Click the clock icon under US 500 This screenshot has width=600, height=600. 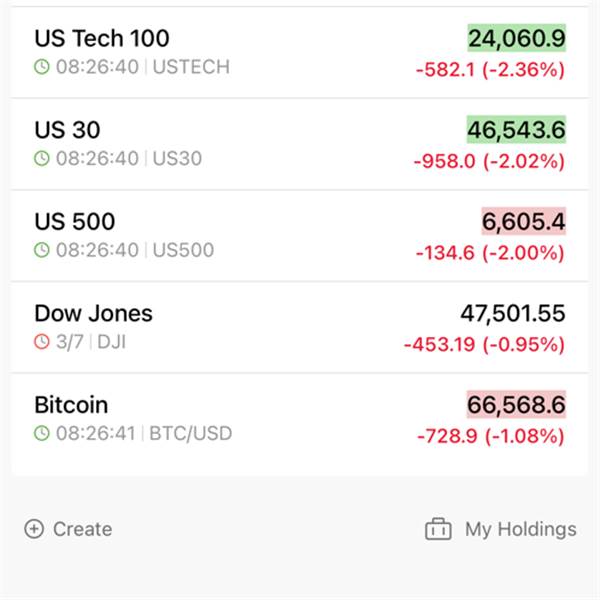coord(42,250)
